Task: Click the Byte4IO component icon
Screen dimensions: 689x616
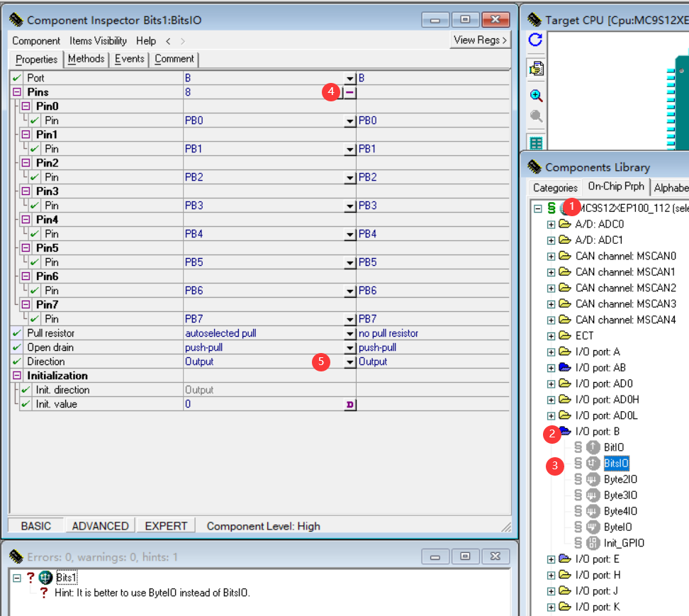Action: pyautogui.click(x=593, y=511)
